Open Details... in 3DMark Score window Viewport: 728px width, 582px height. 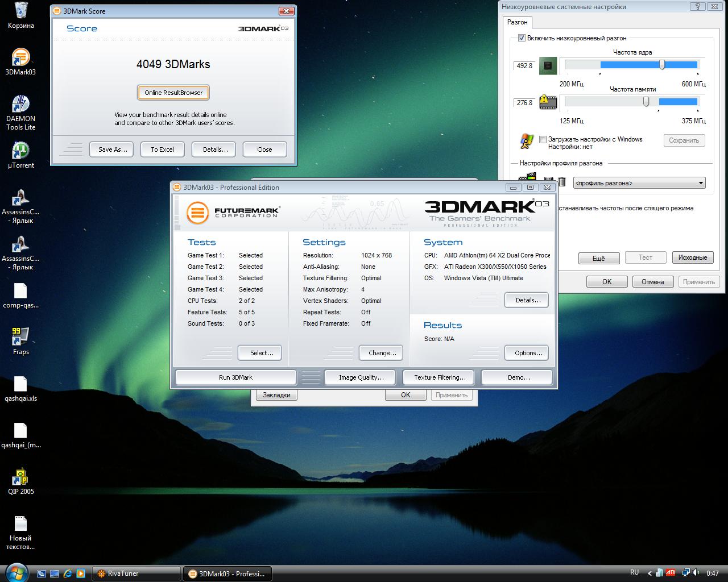click(215, 149)
